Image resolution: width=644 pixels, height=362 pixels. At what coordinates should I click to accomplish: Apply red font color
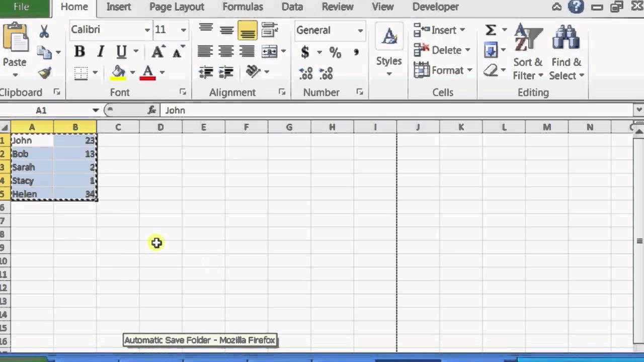pos(148,72)
